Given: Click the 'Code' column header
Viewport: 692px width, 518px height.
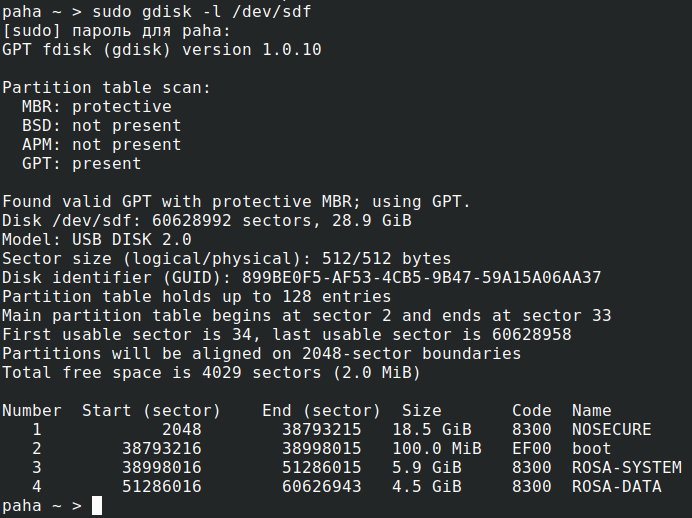Looking at the screenshot, I should (531, 410).
